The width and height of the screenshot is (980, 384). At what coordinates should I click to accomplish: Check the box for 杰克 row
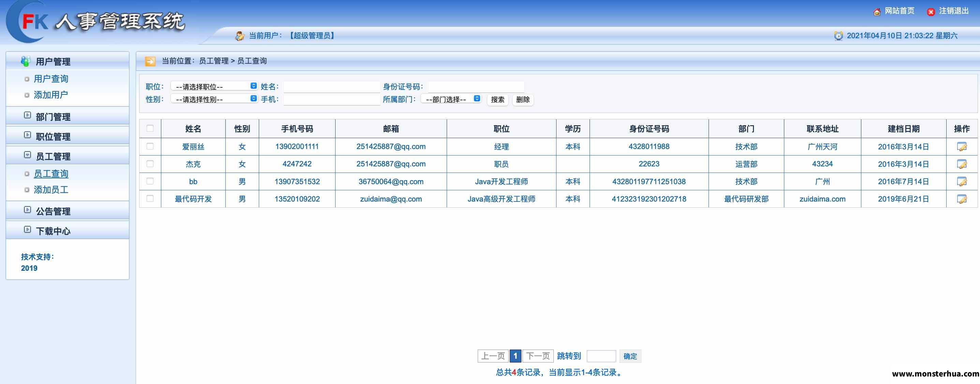(150, 164)
